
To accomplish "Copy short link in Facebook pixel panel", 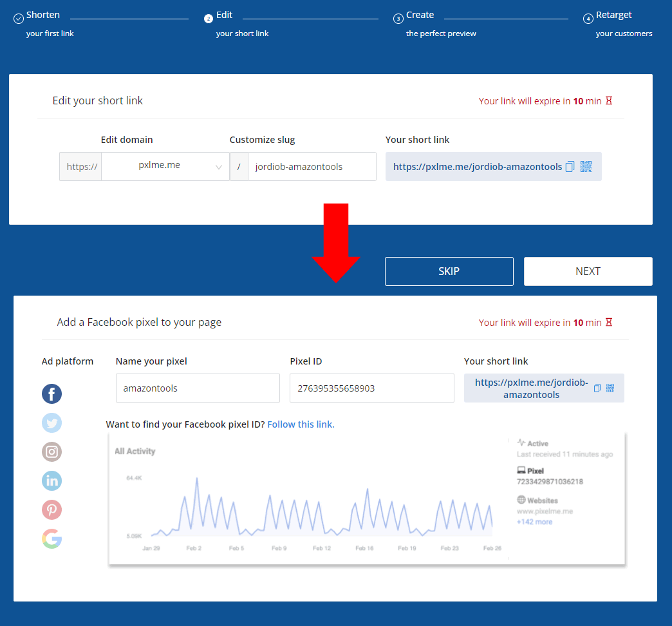I will [x=597, y=388].
